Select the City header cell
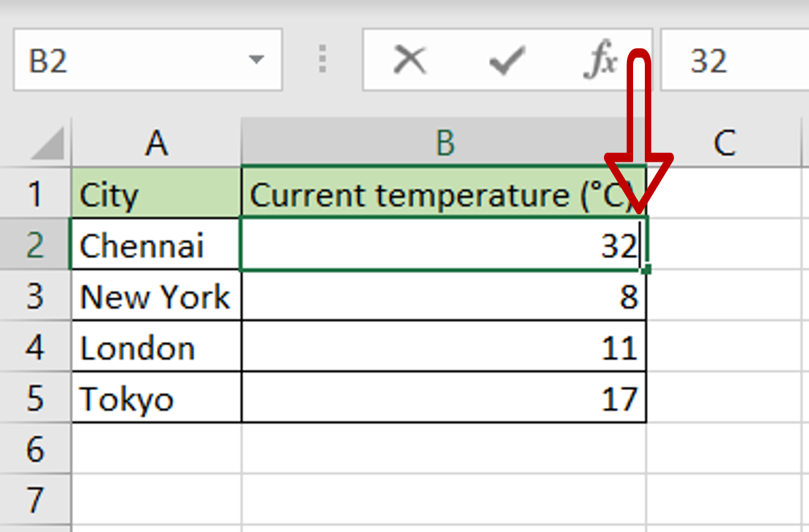 pos(156,194)
